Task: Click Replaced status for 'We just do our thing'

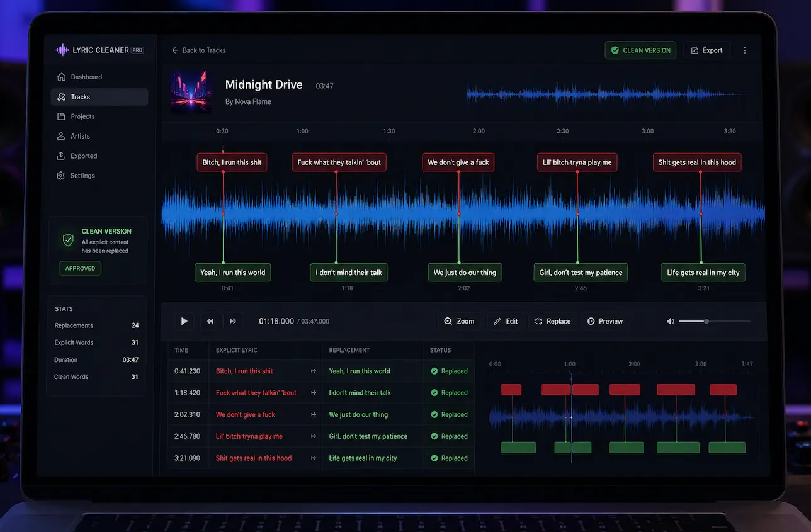Action: coord(449,415)
